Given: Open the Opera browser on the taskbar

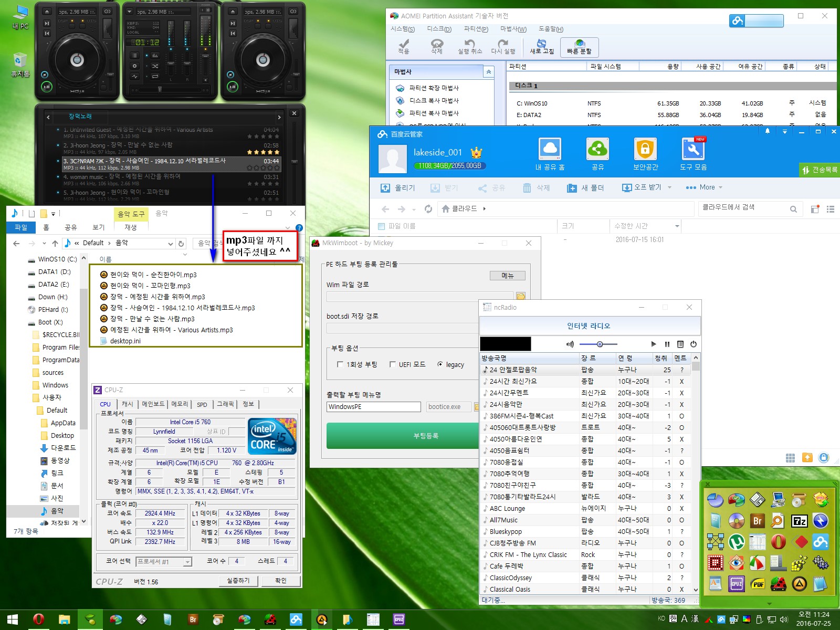Looking at the screenshot, I should (x=38, y=619).
